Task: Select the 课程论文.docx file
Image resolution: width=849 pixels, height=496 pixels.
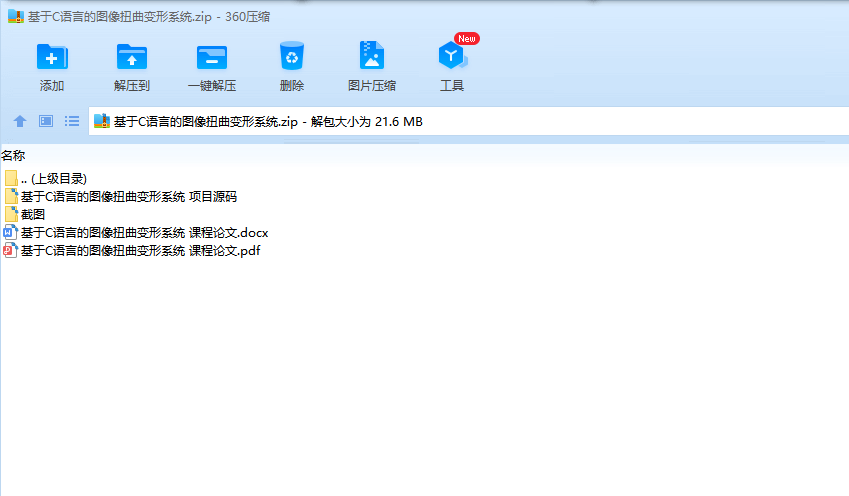Action: tap(136, 233)
